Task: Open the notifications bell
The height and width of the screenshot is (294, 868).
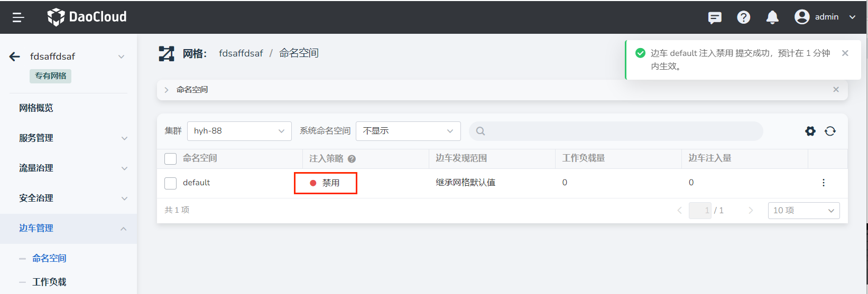Action: tap(772, 17)
